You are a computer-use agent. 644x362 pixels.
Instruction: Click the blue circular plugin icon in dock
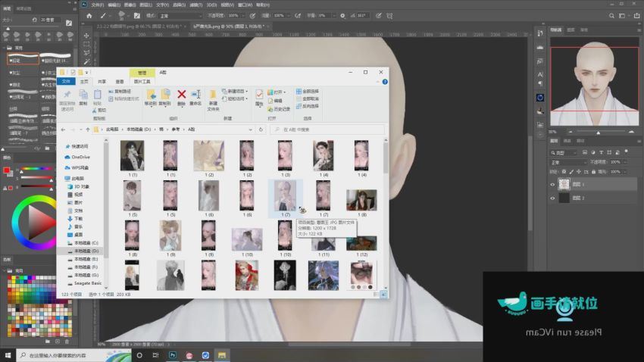(x=539, y=98)
